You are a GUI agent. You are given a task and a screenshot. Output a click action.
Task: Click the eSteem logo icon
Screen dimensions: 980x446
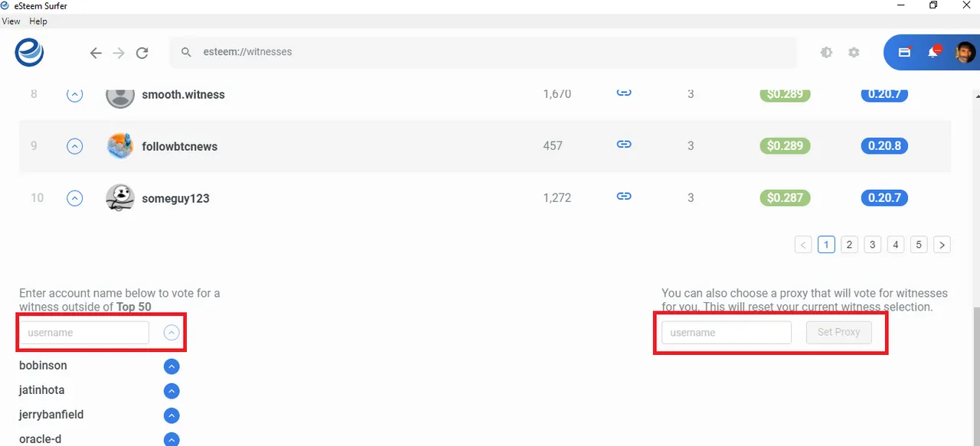29,53
